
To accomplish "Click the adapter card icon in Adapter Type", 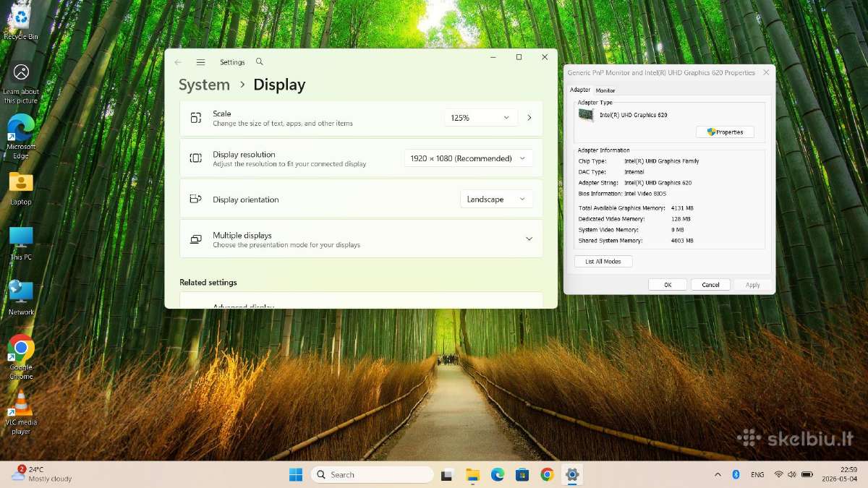I will (x=586, y=115).
